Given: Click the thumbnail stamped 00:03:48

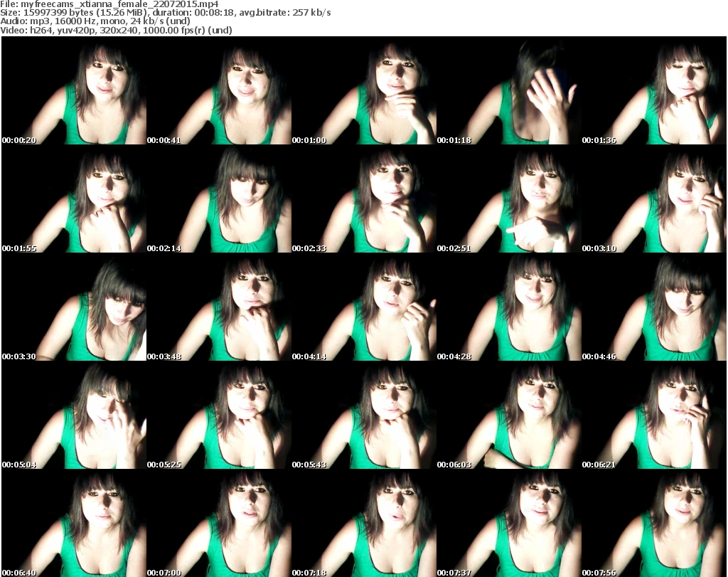Looking at the screenshot, I should (219, 307).
